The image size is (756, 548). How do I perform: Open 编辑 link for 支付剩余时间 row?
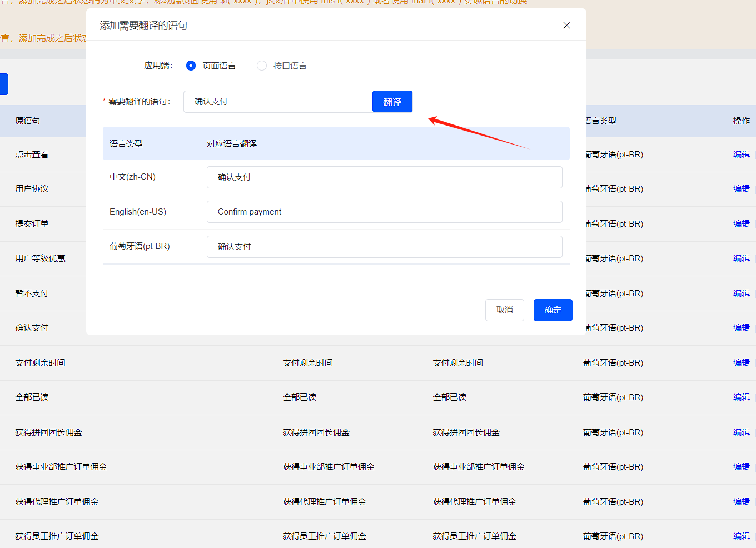tap(742, 363)
